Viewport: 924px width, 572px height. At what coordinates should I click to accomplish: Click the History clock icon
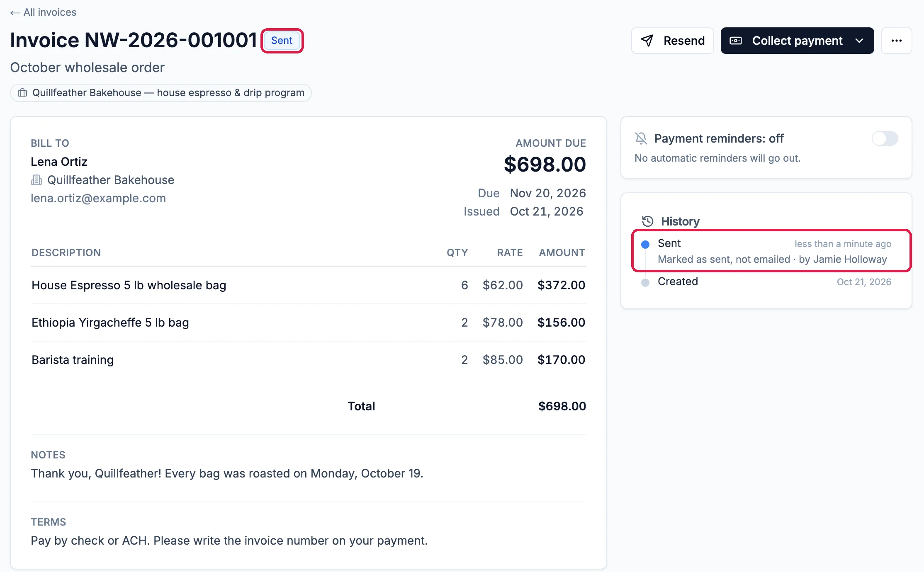coord(647,221)
